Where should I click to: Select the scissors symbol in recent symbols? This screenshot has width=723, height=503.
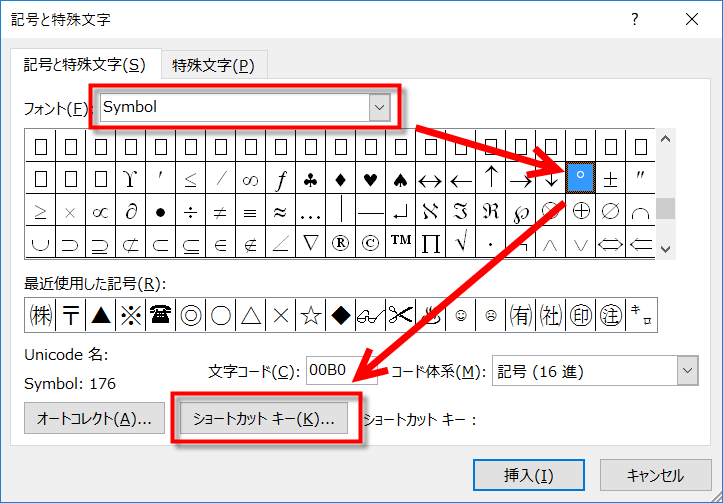tap(401, 316)
